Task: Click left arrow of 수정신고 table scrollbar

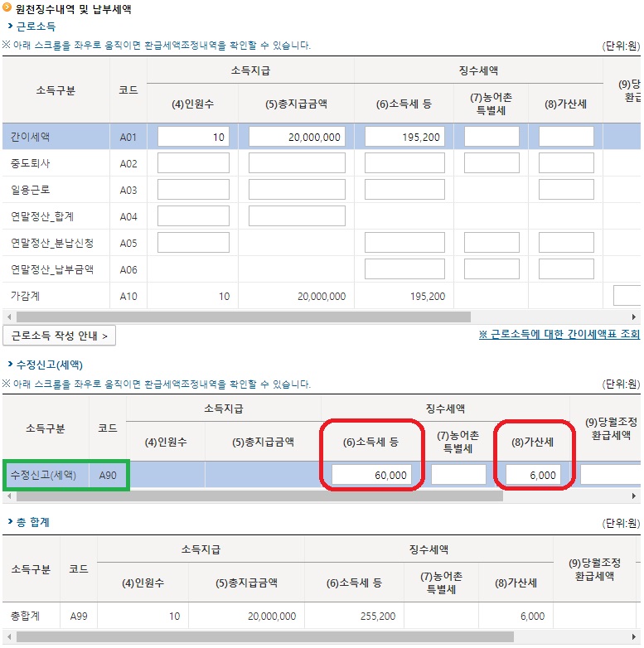Action: tap(9, 496)
